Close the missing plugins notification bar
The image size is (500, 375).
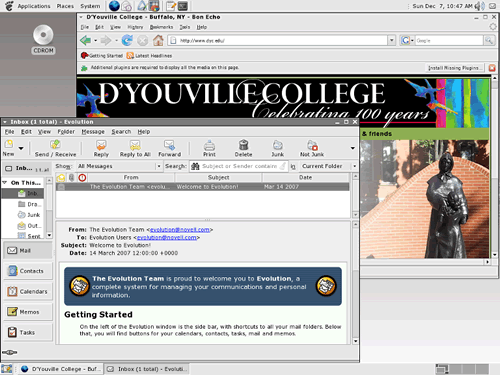[492, 68]
